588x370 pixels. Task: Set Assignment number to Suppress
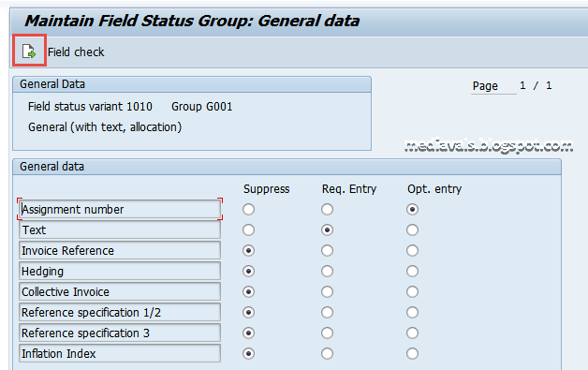248,210
